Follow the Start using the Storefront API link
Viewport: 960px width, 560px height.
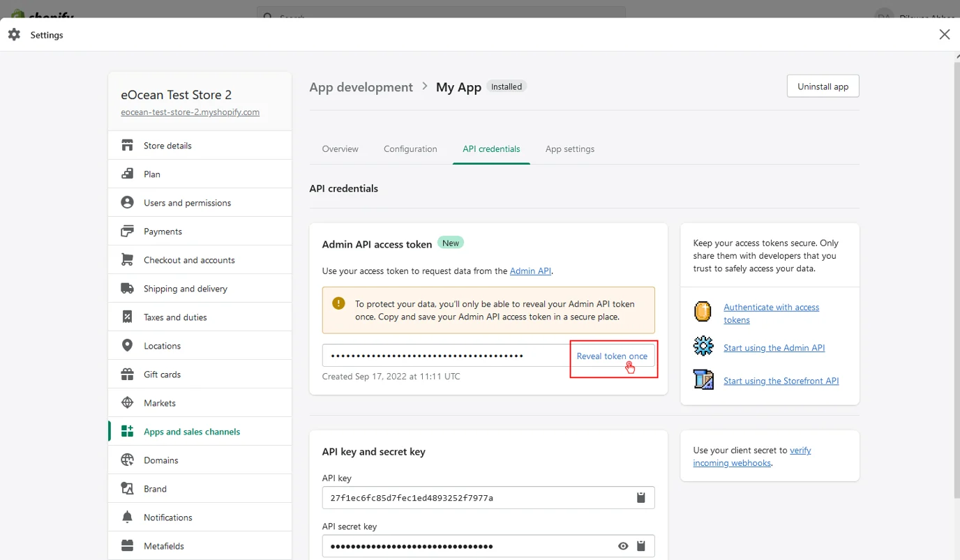[x=781, y=381]
